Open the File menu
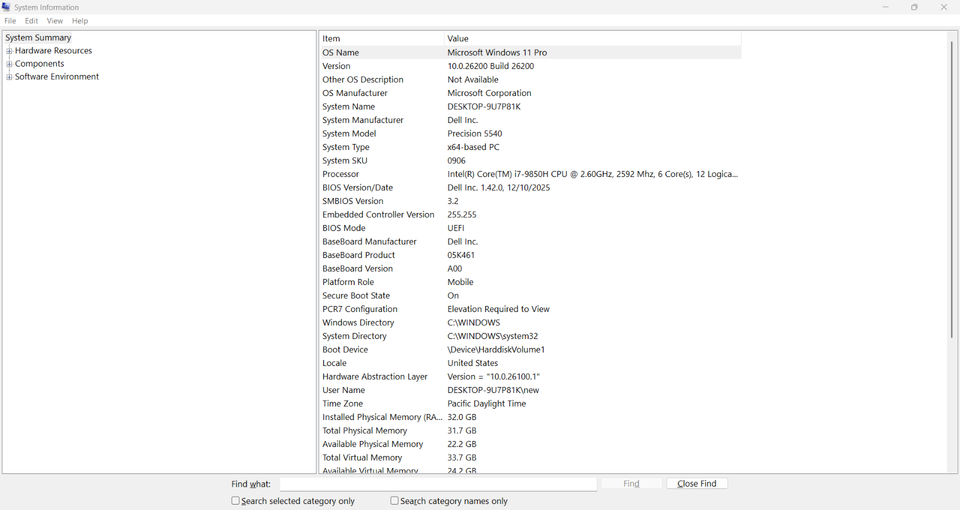960x510 pixels. pyautogui.click(x=10, y=21)
